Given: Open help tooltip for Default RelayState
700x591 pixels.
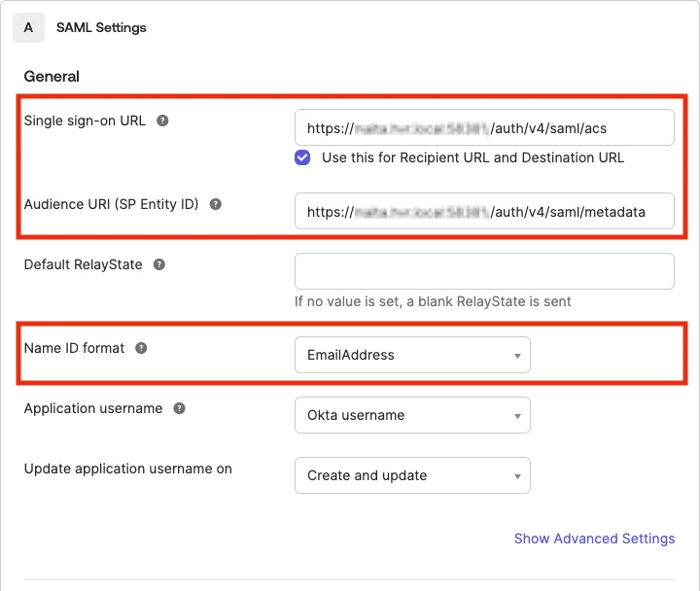Looking at the screenshot, I should pos(158,264).
